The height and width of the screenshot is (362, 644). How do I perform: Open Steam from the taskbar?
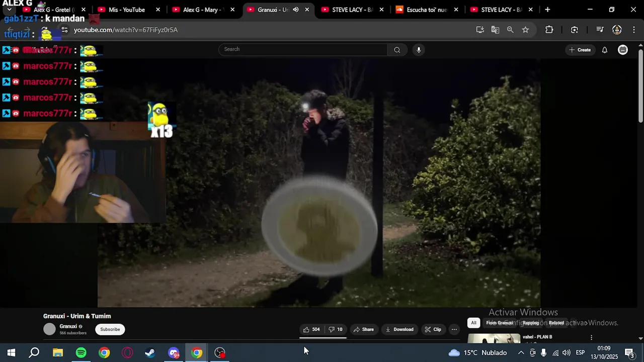tap(150, 352)
